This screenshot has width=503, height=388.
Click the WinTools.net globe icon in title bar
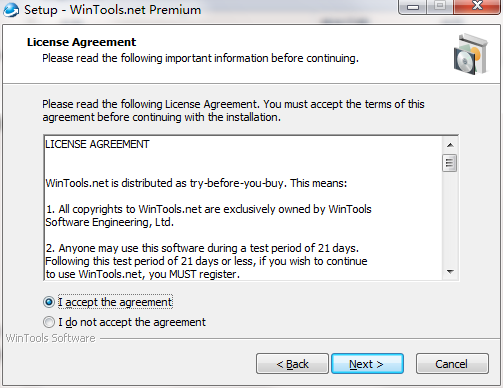(x=11, y=10)
